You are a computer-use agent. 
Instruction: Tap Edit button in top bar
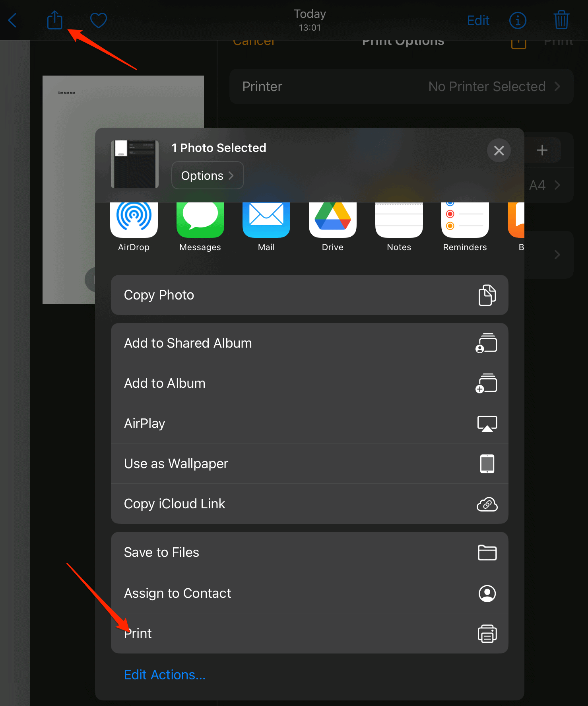[x=478, y=20]
